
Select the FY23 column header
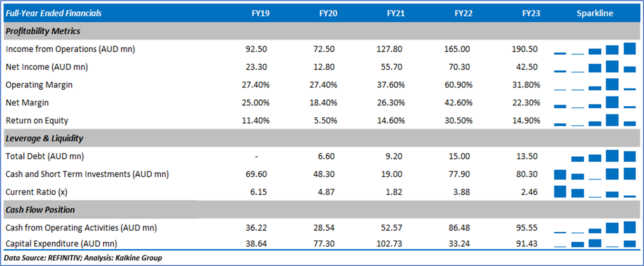pos(531,13)
